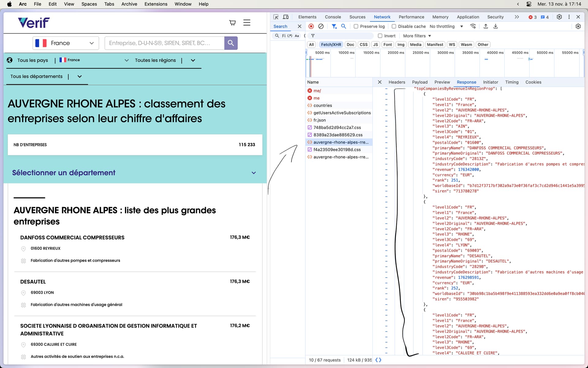This screenshot has width=588, height=368.
Task: Select the Fetch/XHR request type filter
Action: click(331, 44)
